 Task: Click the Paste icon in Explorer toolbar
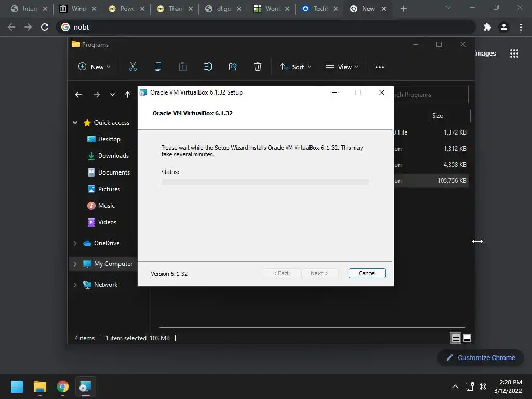point(182,66)
